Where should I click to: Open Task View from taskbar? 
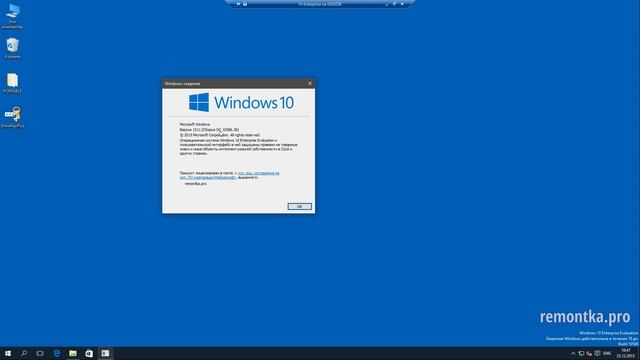click(x=40, y=353)
